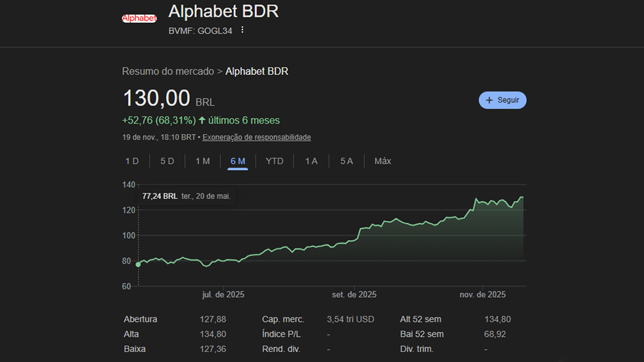Select the active 6 M tab

pos(237,161)
